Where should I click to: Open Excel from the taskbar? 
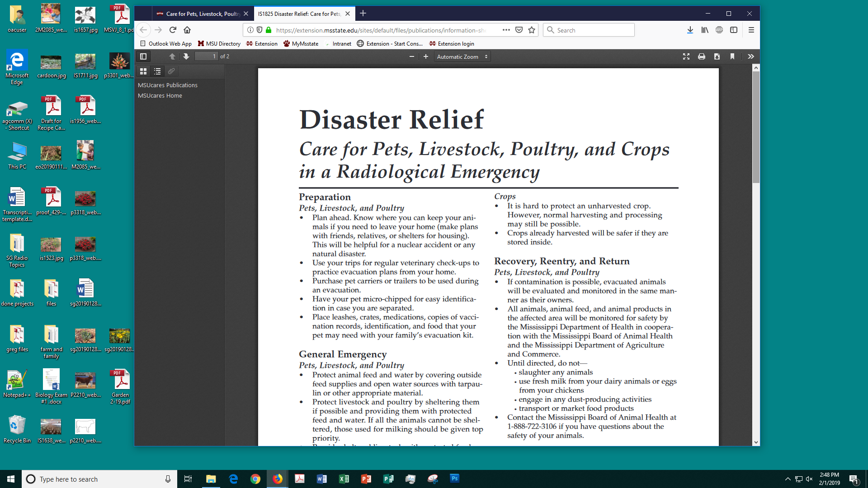(344, 479)
